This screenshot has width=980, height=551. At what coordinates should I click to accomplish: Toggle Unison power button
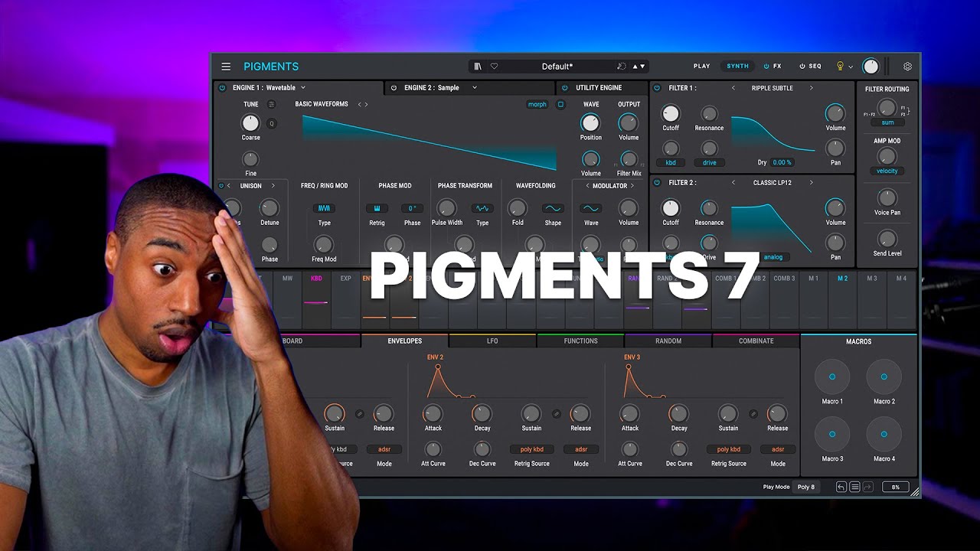(221, 186)
